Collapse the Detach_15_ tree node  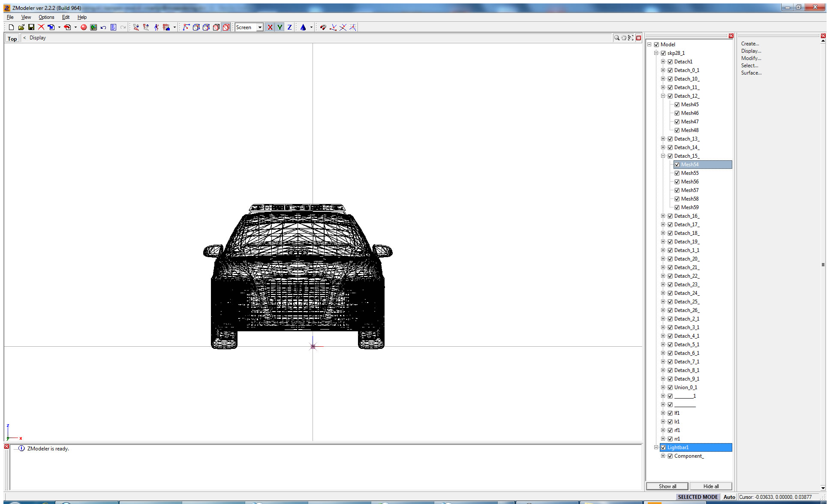(x=663, y=156)
